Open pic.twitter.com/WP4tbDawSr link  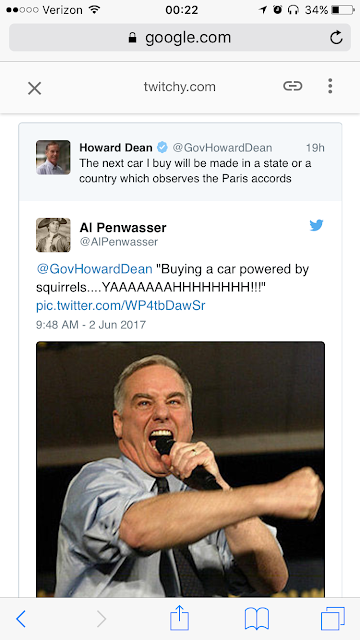[121, 305]
